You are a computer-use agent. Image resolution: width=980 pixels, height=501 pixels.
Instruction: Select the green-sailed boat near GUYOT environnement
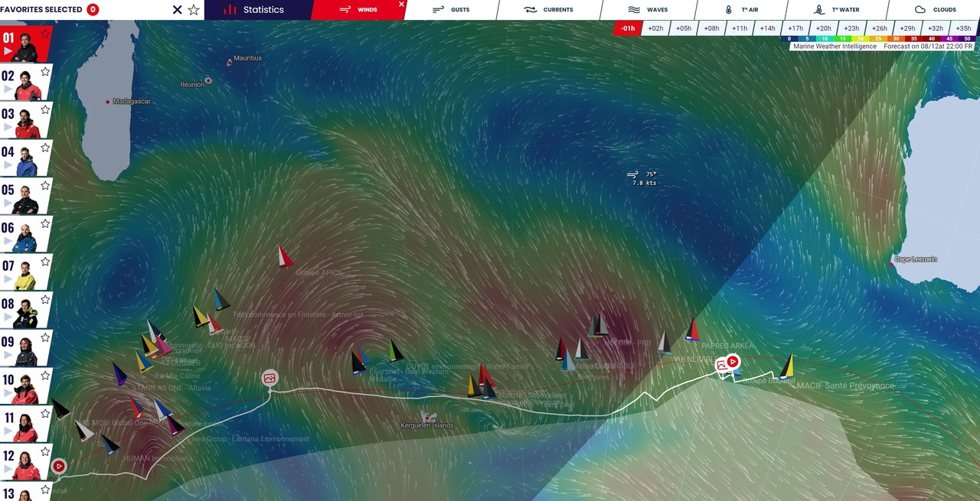(395, 350)
